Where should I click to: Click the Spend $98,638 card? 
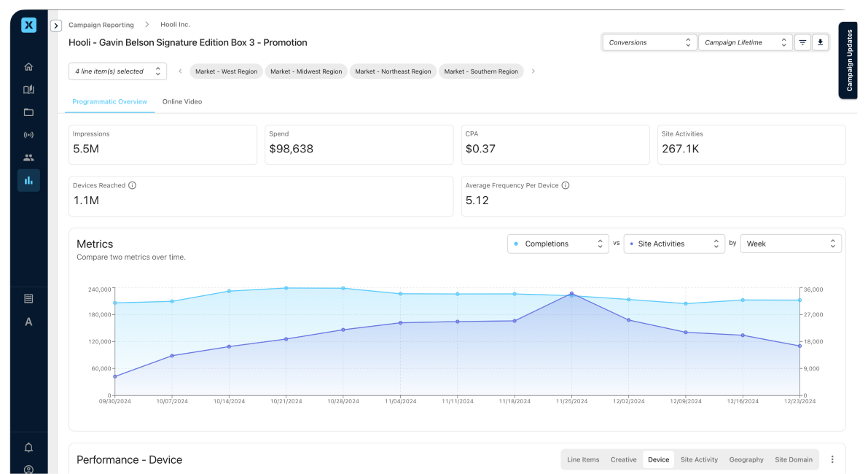click(x=359, y=144)
